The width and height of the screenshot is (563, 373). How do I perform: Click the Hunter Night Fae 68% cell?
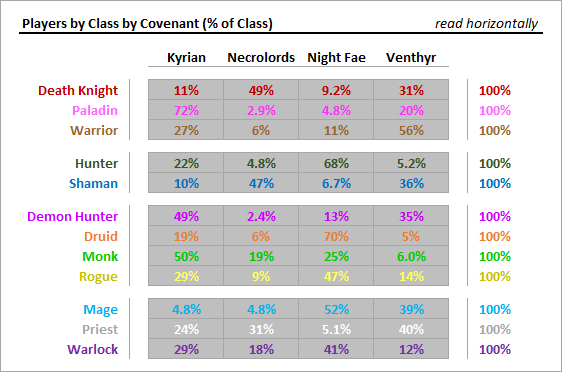coord(336,163)
